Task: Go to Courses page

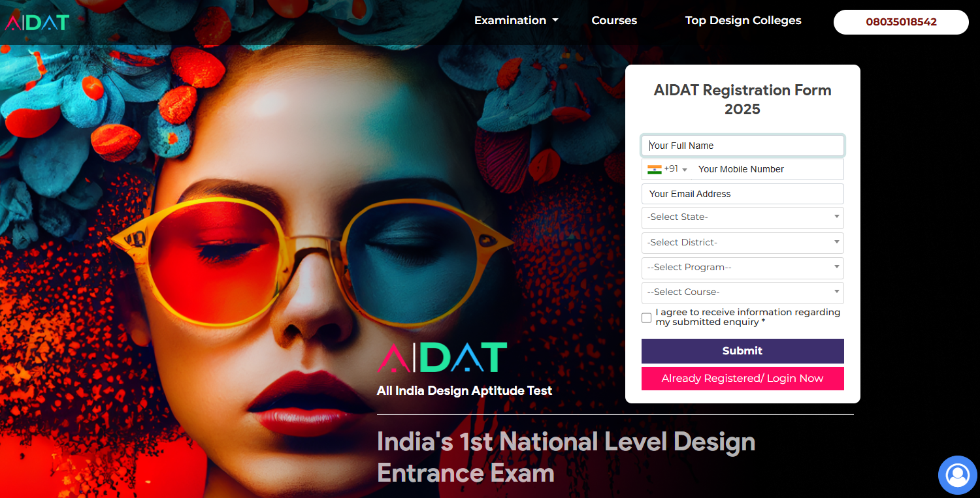Action: click(614, 20)
